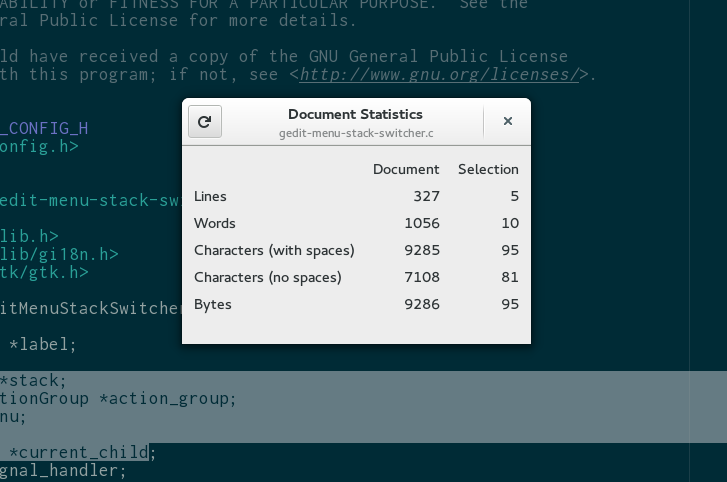Click the selection words value 10
Viewport: 727px width, 482px height.
pos(510,223)
